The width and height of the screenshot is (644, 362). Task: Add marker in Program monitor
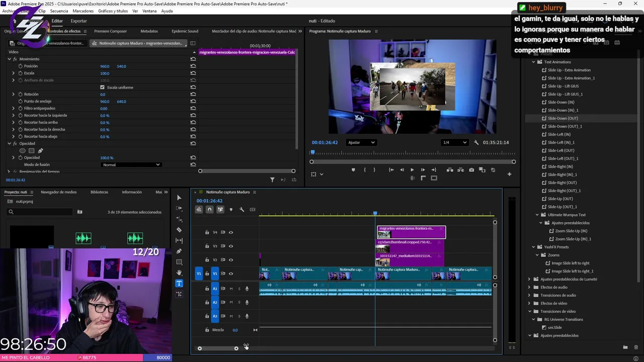353,170
